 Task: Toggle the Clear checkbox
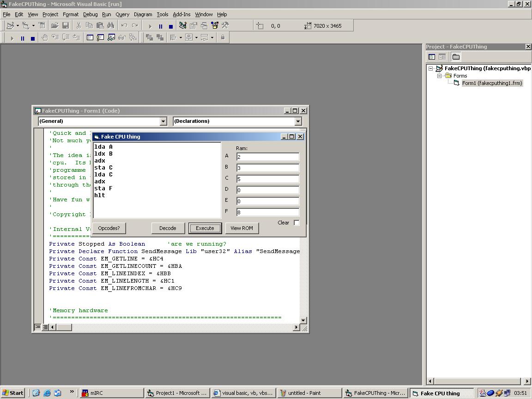296,223
